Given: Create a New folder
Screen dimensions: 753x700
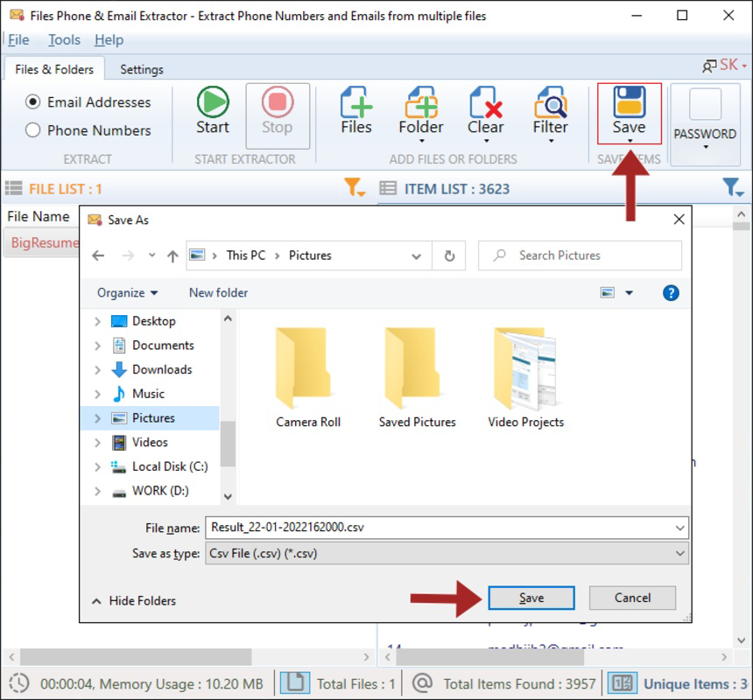Looking at the screenshot, I should pyautogui.click(x=217, y=292).
